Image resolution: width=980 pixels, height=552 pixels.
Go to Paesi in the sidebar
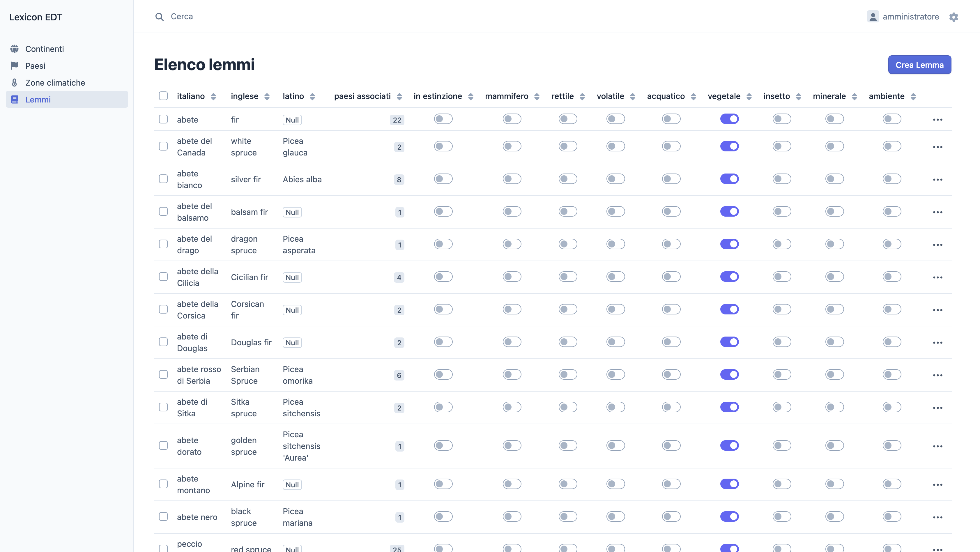coord(36,66)
